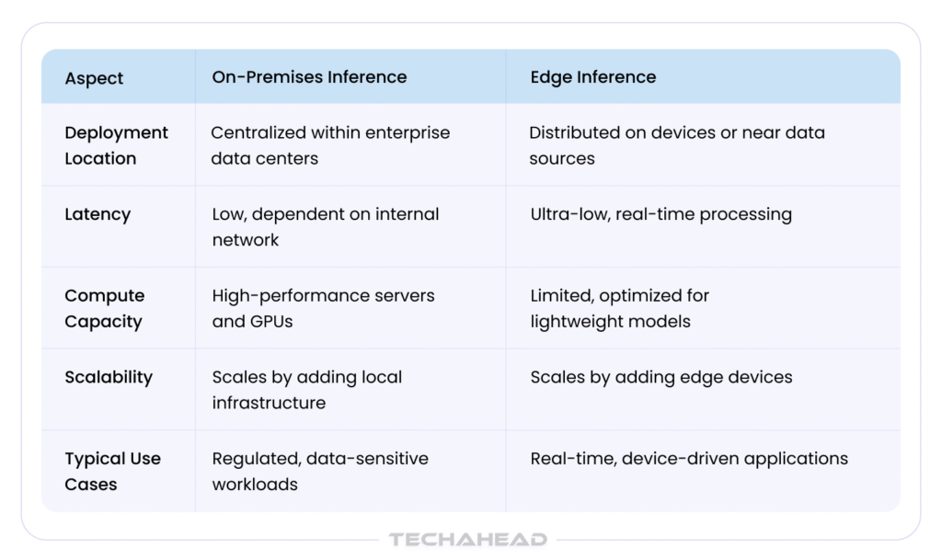Click the Latency row label
The width and height of the screenshot is (942, 560).
click(98, 214)
